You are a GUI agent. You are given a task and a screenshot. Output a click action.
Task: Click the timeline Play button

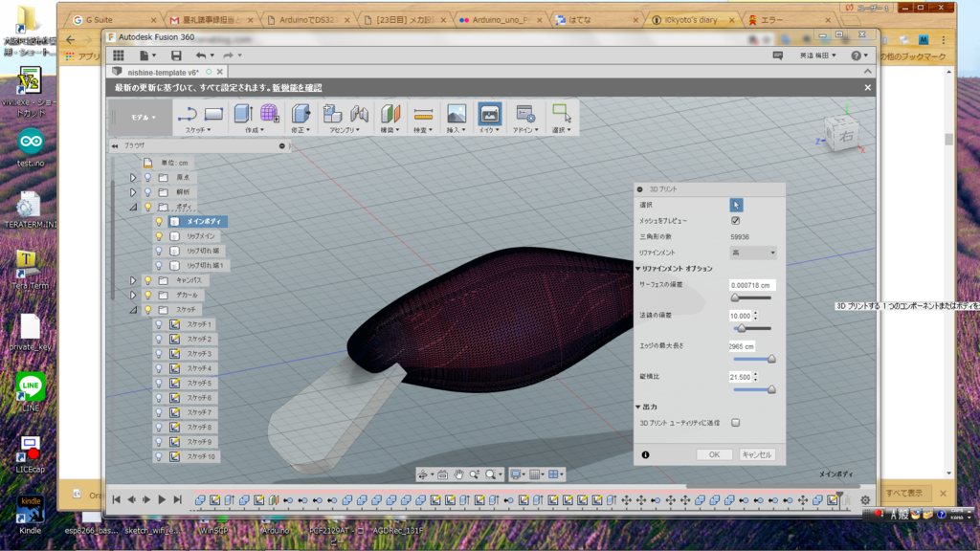coord(162,499)
